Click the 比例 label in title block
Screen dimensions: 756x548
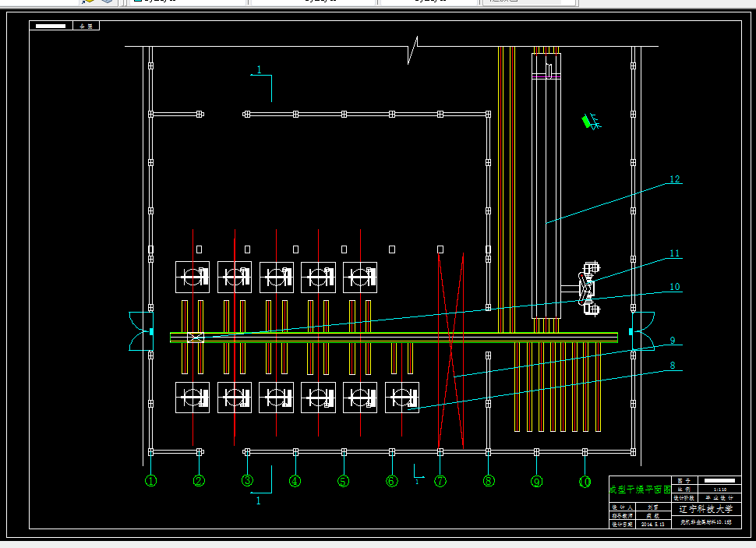tap(684, 490)
